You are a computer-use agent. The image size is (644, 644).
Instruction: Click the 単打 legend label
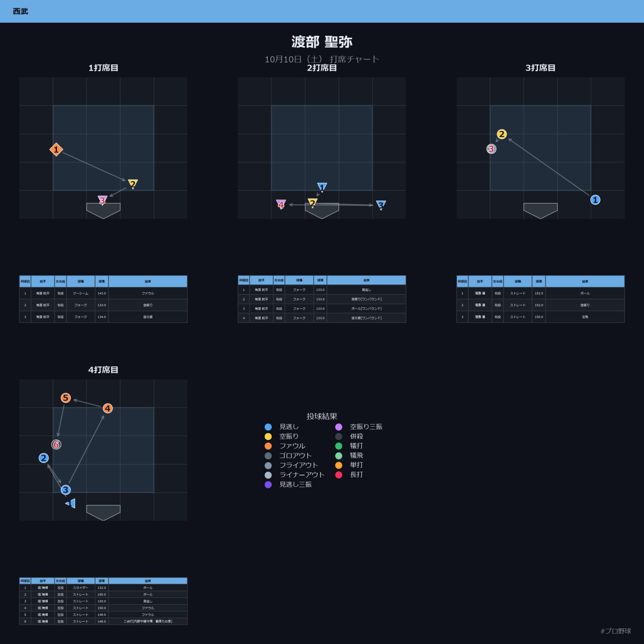pos(357,465)
